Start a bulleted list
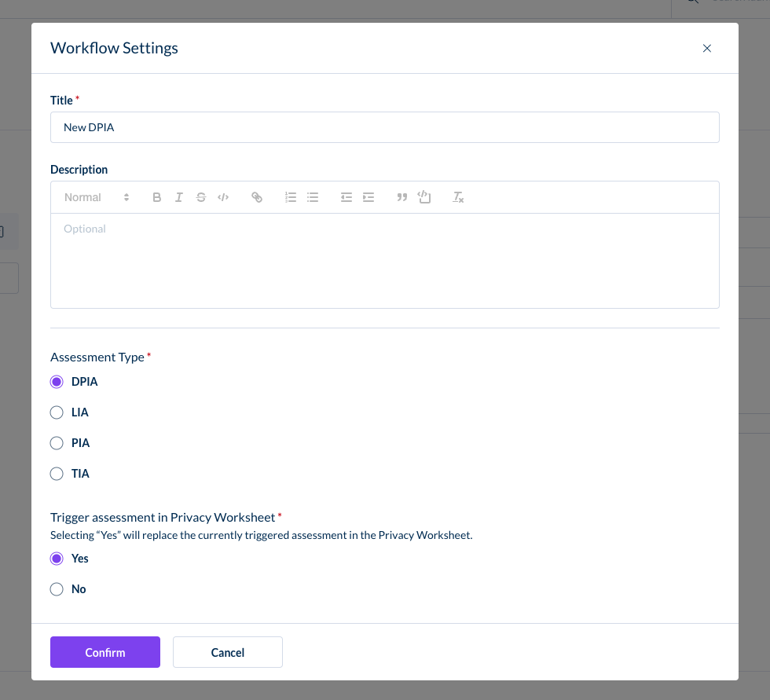 pos(313,197)
